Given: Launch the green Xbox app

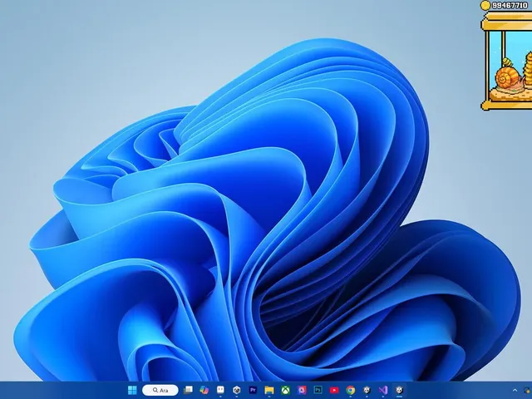Looking at the screenshot, I should coord(285,390).
